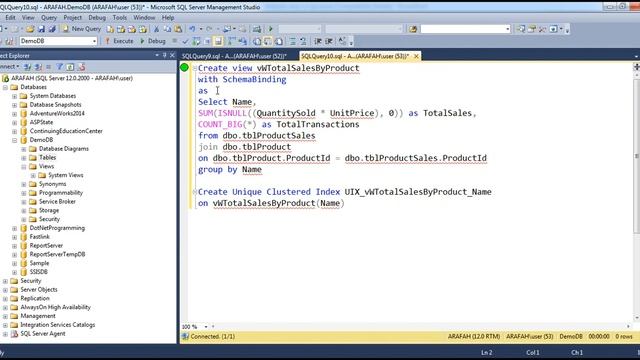Click the search combo box in toolbar
Screen dimensions: 640x360
pyautogui.click(x=465, y=29)
